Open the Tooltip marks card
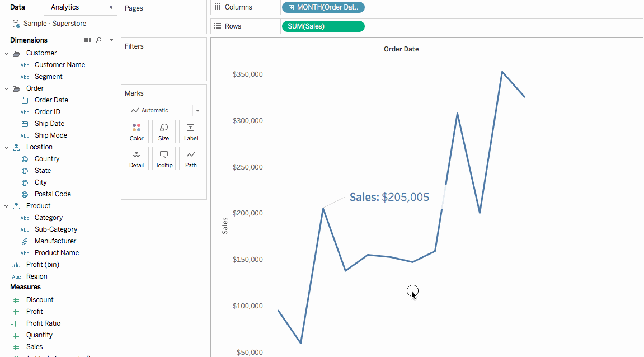 [164, 158]
